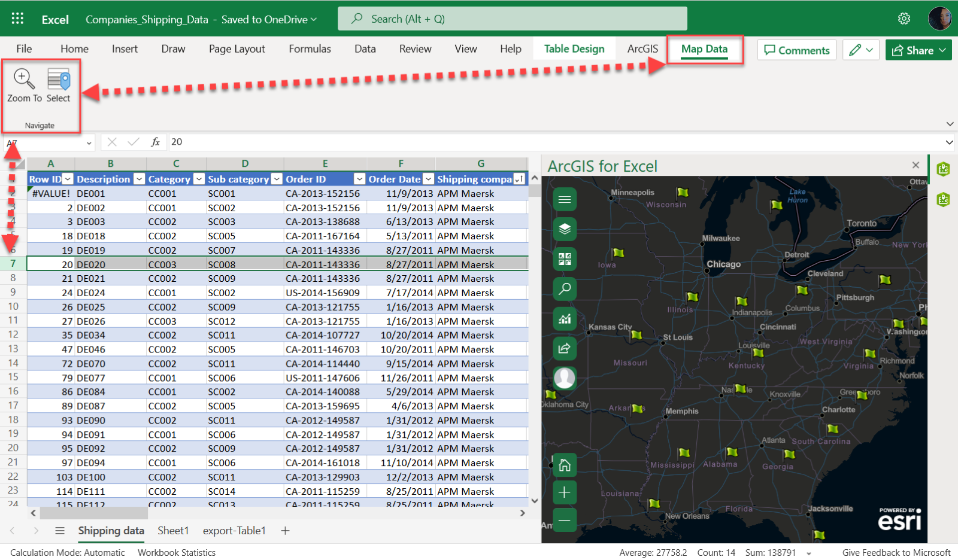Open the map Layers tool
The height and width of the screenshot is (560, 958).
pos(565,229)
